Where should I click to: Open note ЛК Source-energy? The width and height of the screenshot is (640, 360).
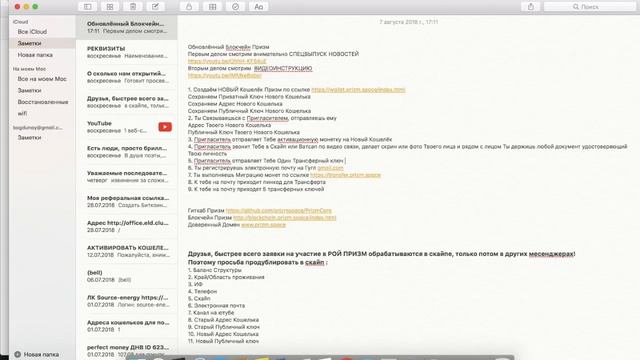point(127,301)
